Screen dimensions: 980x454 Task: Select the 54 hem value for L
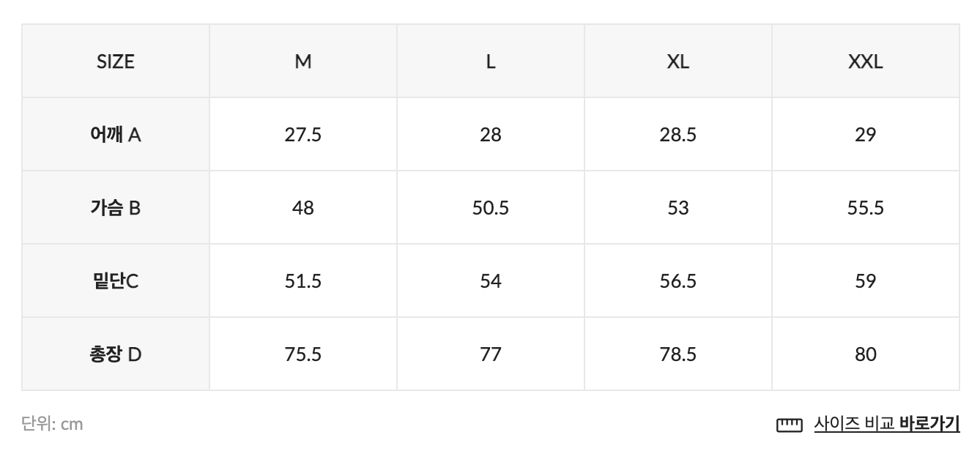coord(491,281)
